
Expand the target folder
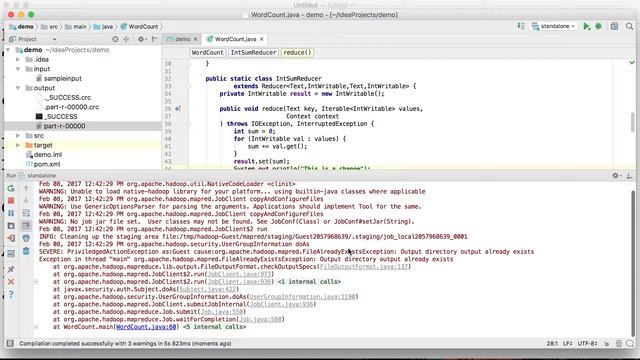pyautogui.click(x=18, y=145)
